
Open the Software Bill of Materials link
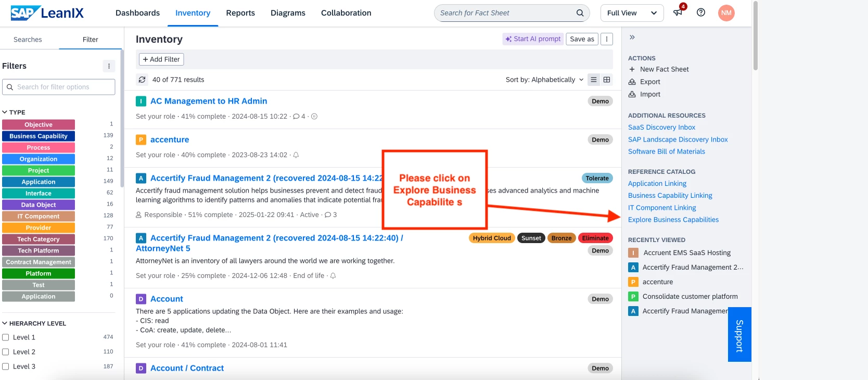667,151
